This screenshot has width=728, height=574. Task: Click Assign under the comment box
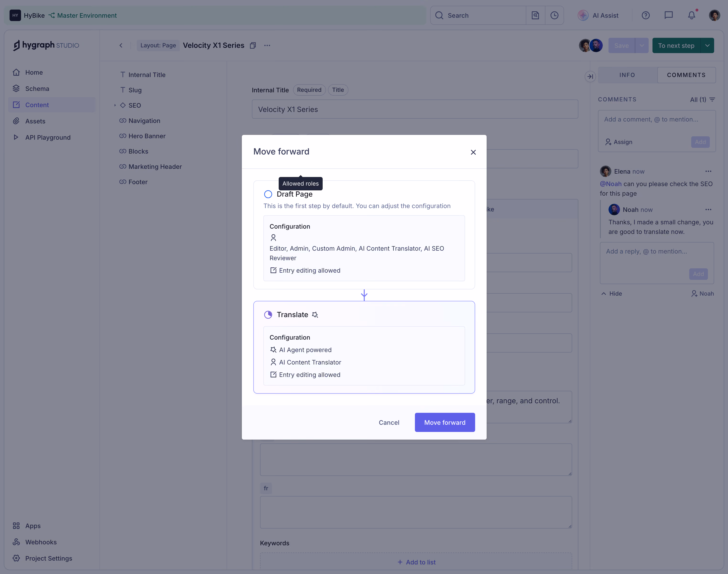619,142
